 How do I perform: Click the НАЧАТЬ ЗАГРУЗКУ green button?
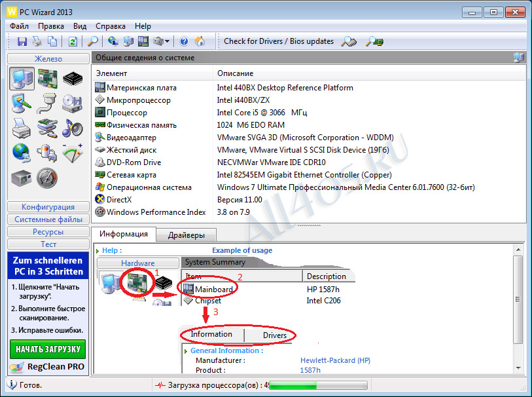click(x=48, y=349)
